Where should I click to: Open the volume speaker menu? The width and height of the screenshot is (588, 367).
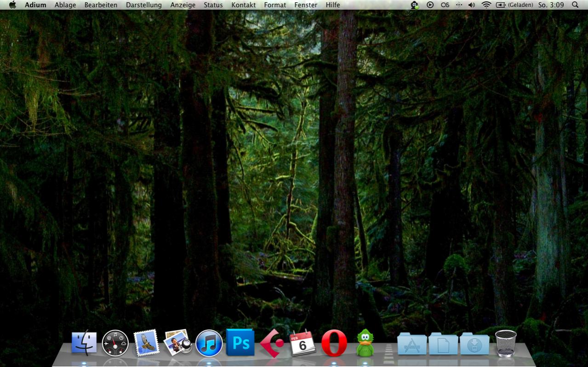coord(472,5)
